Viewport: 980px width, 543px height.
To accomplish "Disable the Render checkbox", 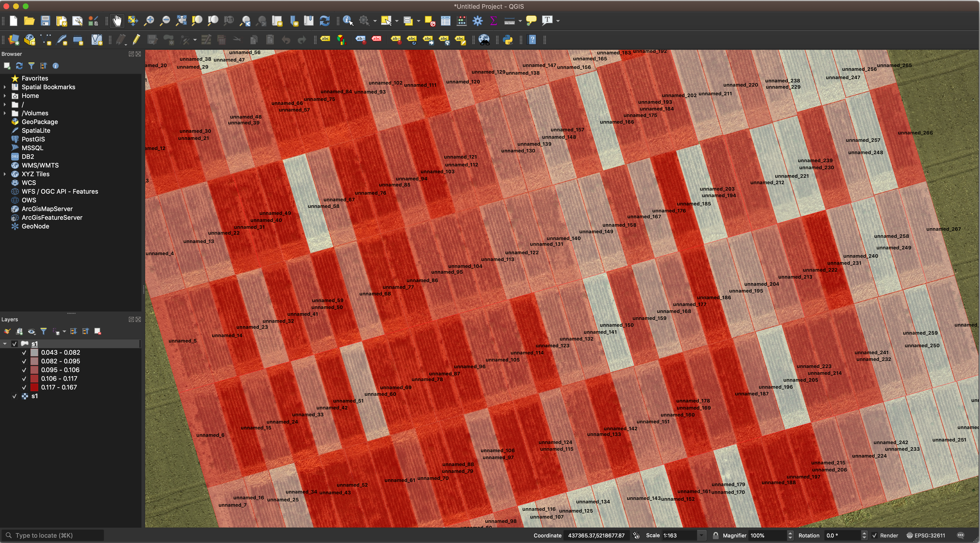I will 874,536.
